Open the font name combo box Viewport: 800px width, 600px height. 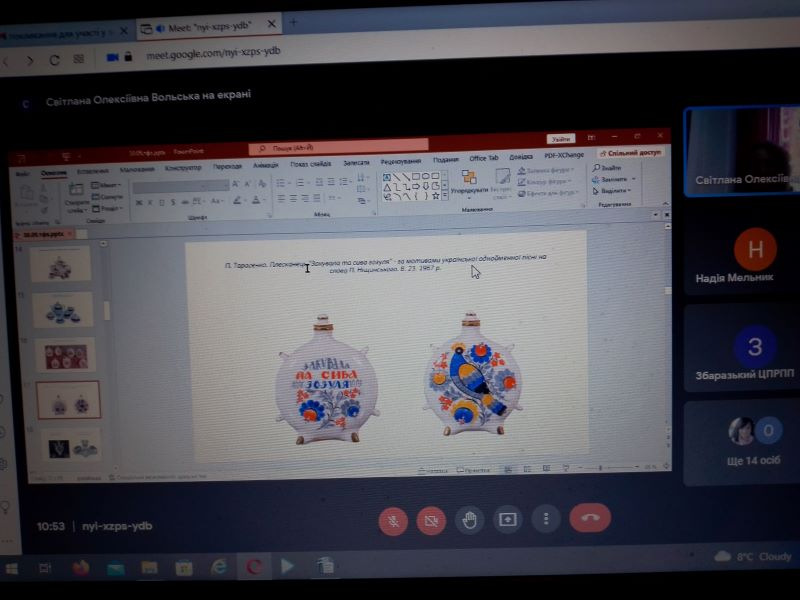181,187
